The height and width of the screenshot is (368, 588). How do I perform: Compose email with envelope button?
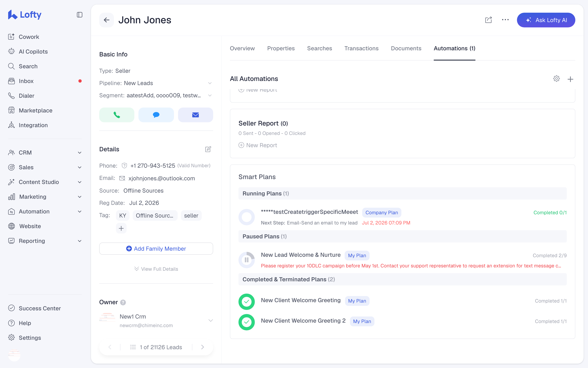point(195,115)
